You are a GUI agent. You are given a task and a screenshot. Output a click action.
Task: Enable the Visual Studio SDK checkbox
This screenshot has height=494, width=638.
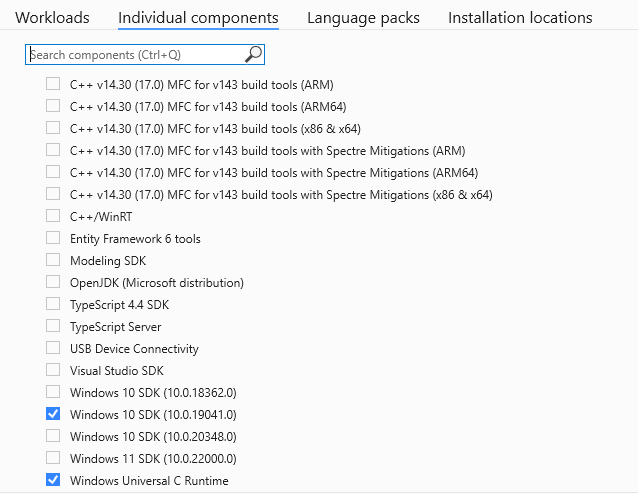(53, 369)
